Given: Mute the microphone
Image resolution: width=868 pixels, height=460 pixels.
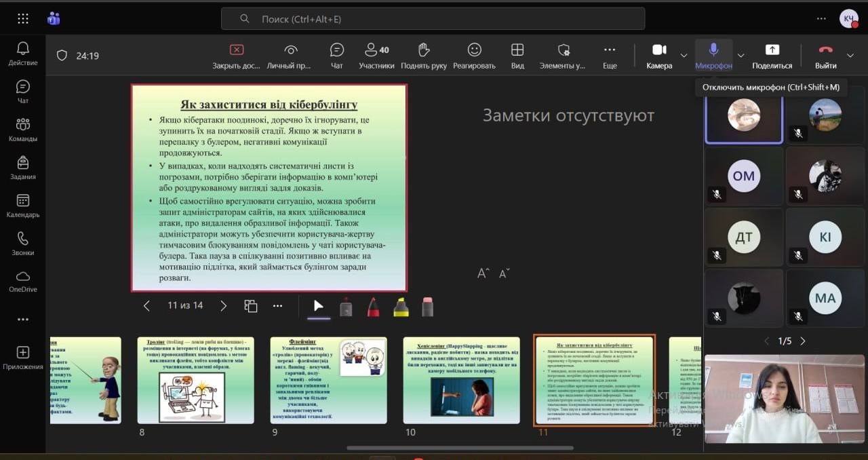Looking at the screenshot, I should pos(713,55).
